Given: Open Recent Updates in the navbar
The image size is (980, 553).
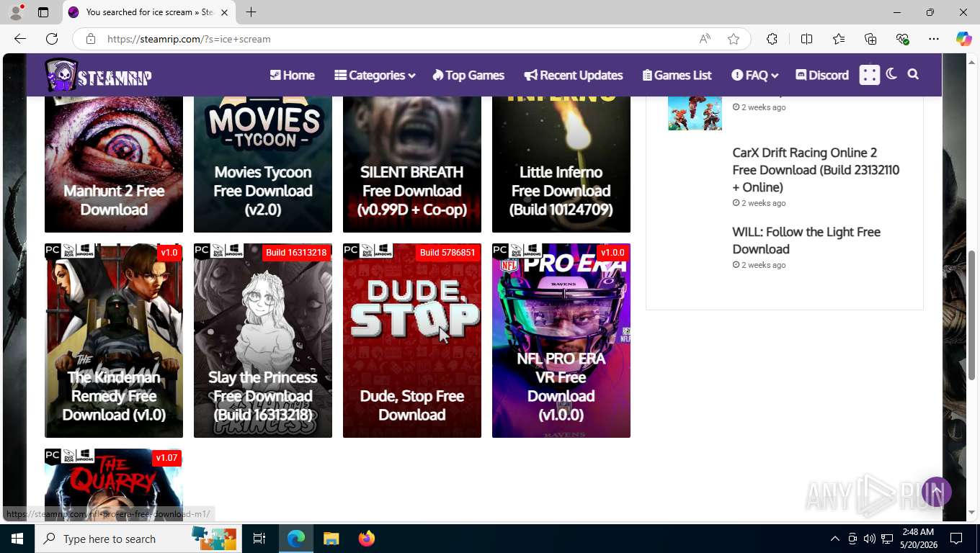Looking at the screenshot, I should (x=574, y=75).
